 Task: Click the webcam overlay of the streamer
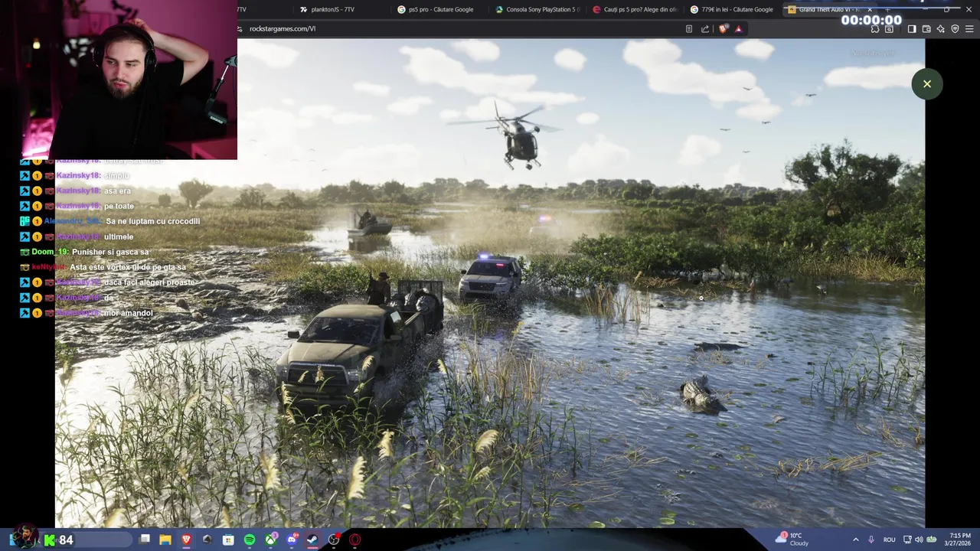point(119,80)
